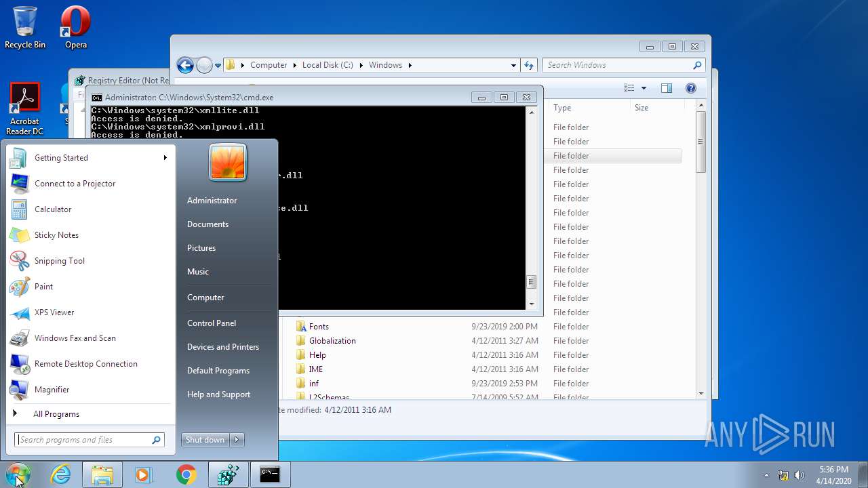Open Pictures library link

coord(201,248)
